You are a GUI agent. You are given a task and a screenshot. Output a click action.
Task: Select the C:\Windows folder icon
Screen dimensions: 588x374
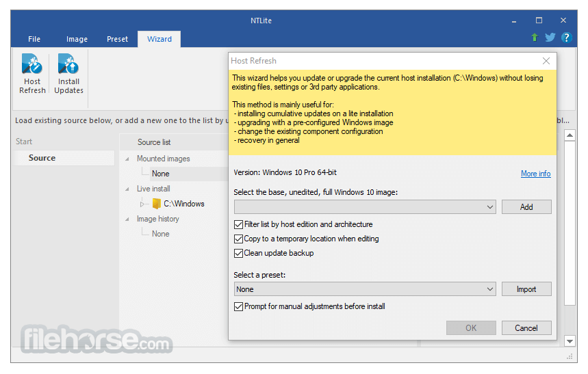point(156,204)
